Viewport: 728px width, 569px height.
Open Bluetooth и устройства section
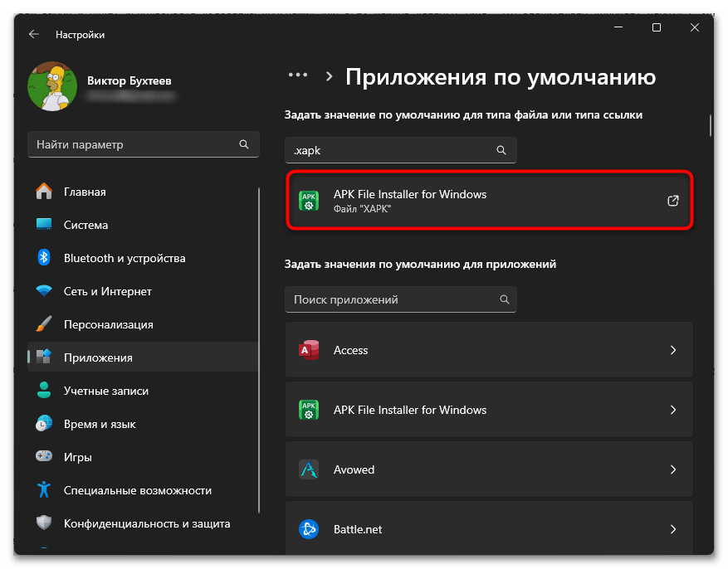click(x=143, y=258)
